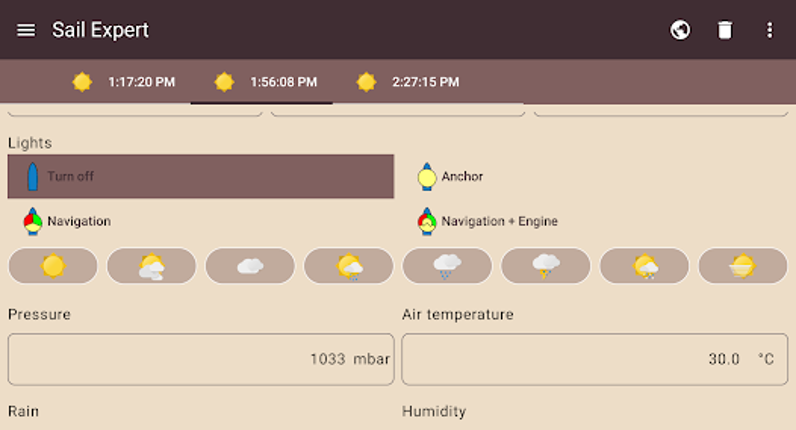Viewport: 796px width, 430px height.
Task: Click the trash delete icon
Action: (x=725, y=30)
